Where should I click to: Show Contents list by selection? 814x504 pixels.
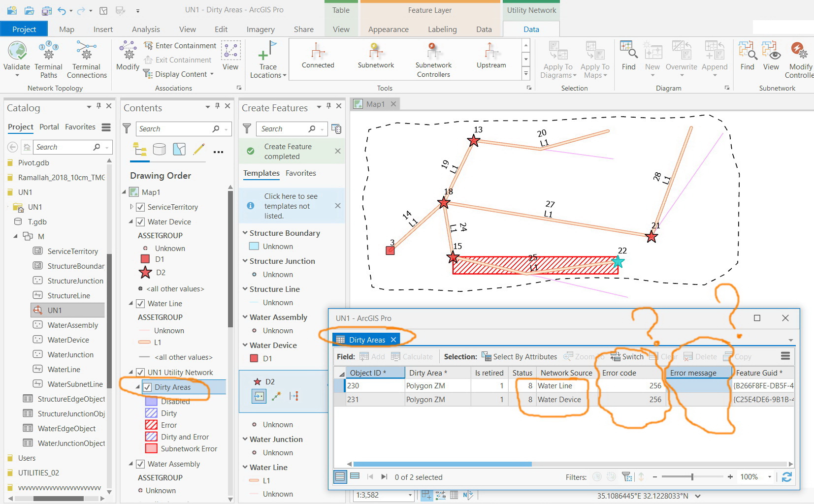[179, 149]
